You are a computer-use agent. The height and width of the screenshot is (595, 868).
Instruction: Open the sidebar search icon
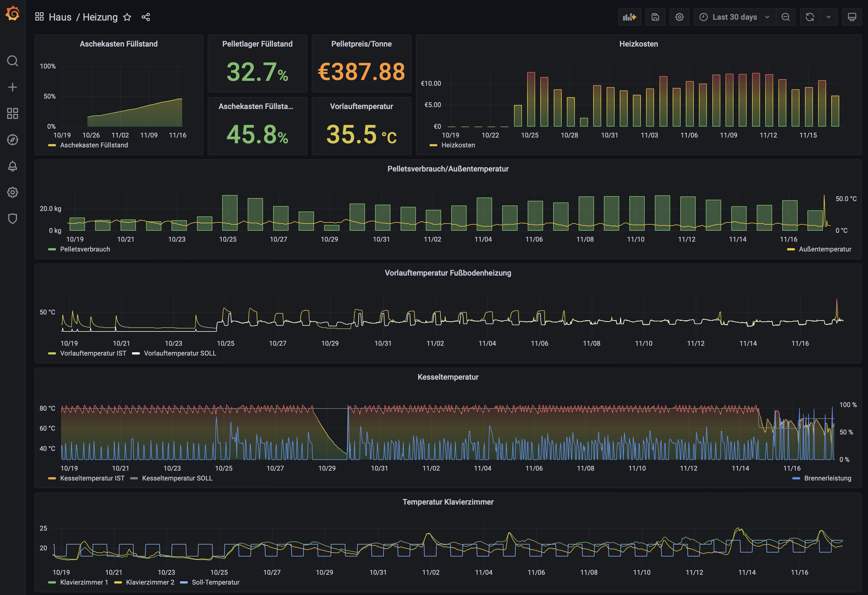point(12,61)
